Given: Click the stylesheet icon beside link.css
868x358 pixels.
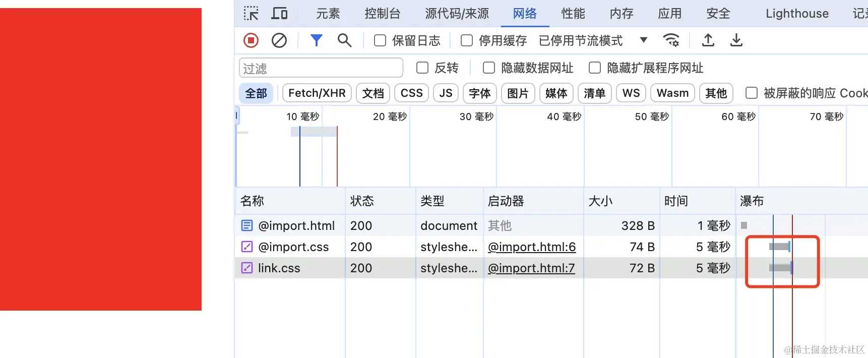Looking at the screenshot, I should [247, 268].
